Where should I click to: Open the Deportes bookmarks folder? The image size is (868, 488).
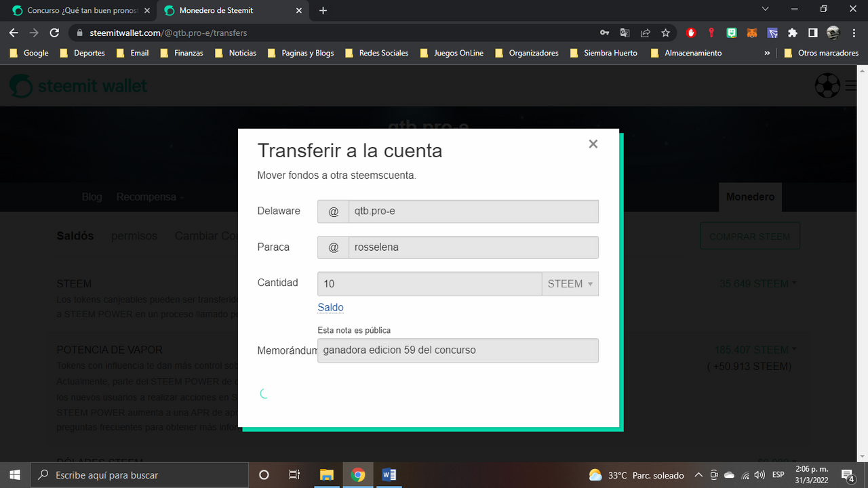point(83,53)
